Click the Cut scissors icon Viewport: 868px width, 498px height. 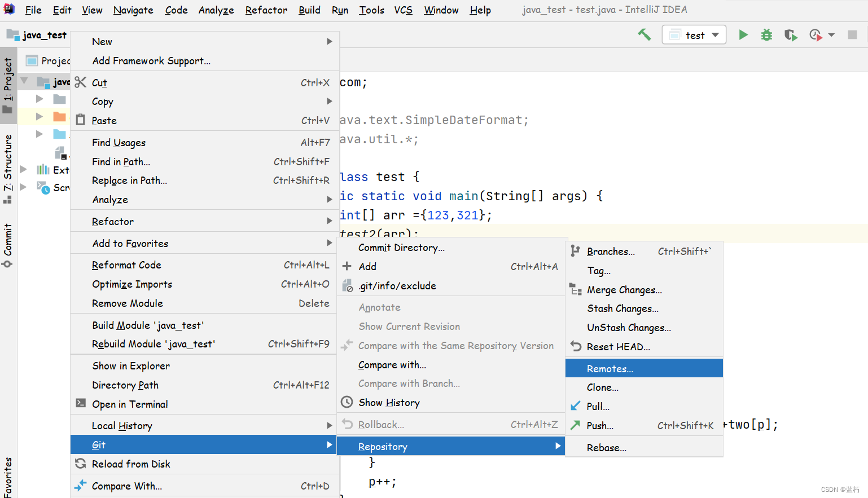pyautogui.click(x=81, y=82)
